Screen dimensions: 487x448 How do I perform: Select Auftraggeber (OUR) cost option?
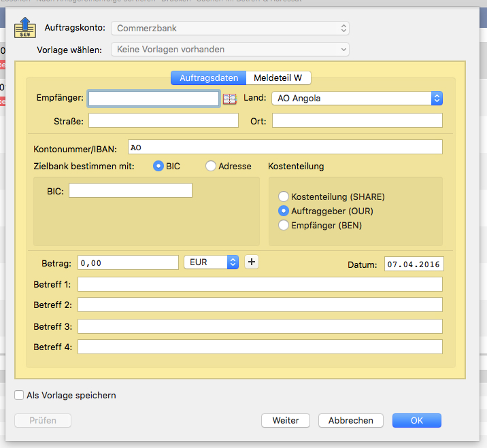click(x=284, y=211)
